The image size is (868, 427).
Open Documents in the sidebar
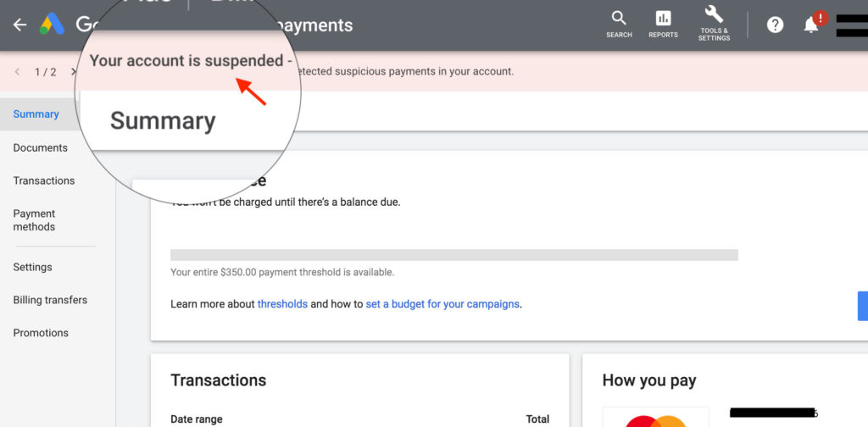coord(41,147)
